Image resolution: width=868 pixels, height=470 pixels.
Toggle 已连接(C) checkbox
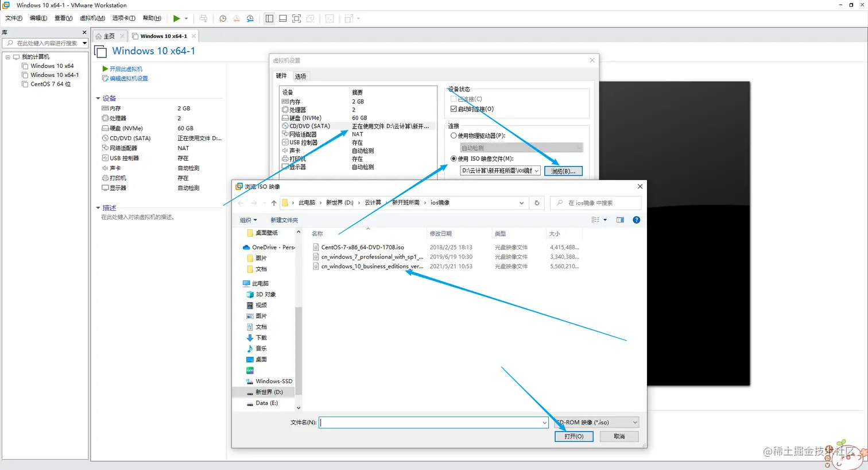coord(454,99)
